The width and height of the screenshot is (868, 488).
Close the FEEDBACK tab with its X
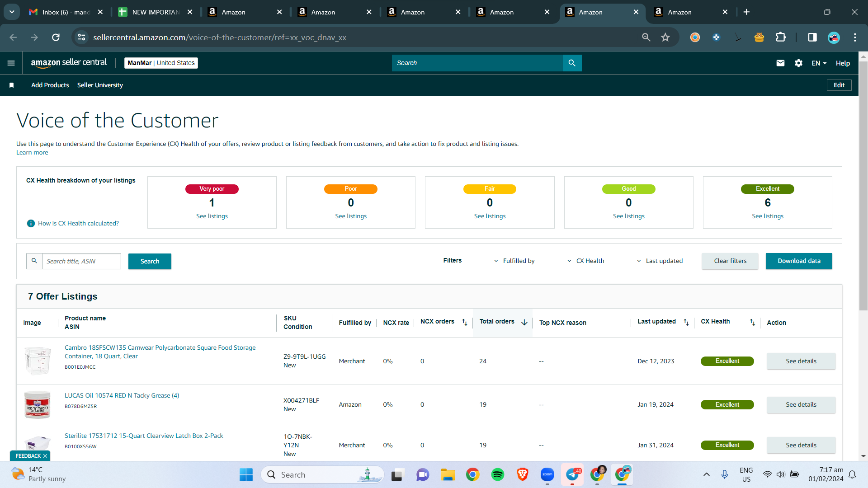pos(45,456)
